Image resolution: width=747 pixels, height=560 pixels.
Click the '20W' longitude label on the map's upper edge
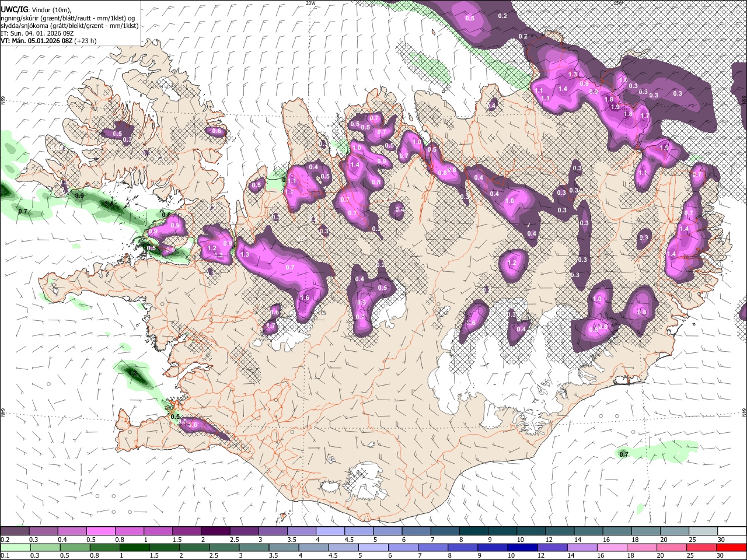[310, 3]
